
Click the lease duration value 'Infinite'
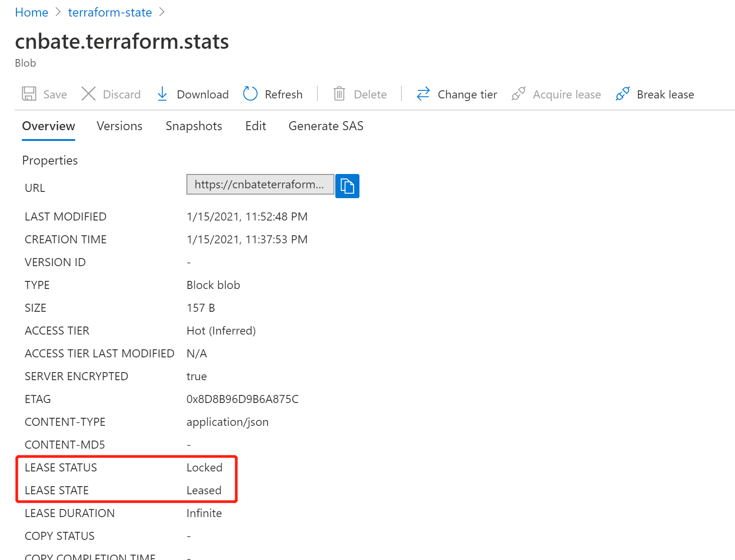[204, 513]
